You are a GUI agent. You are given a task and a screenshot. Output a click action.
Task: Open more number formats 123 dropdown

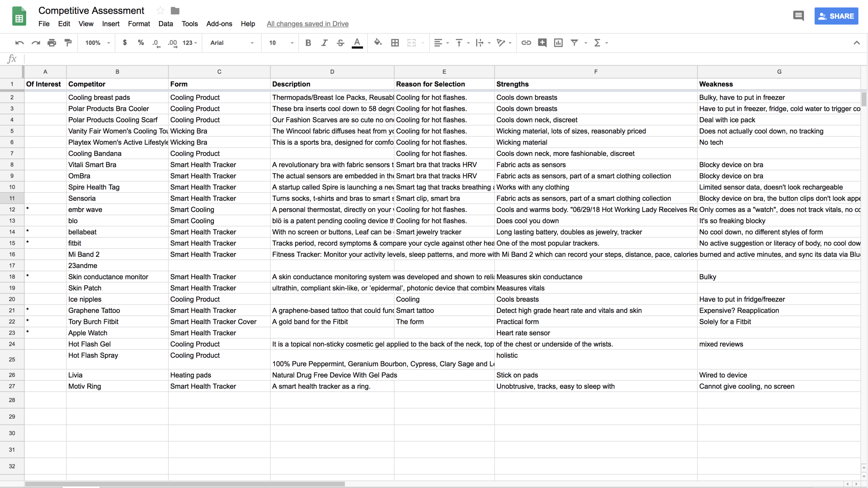190,43
